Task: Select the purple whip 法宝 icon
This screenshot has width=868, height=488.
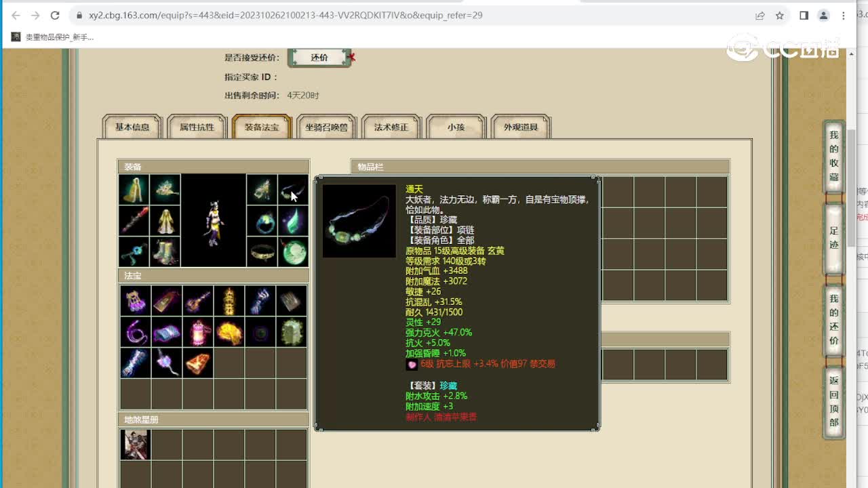Action: pos(136,332)
